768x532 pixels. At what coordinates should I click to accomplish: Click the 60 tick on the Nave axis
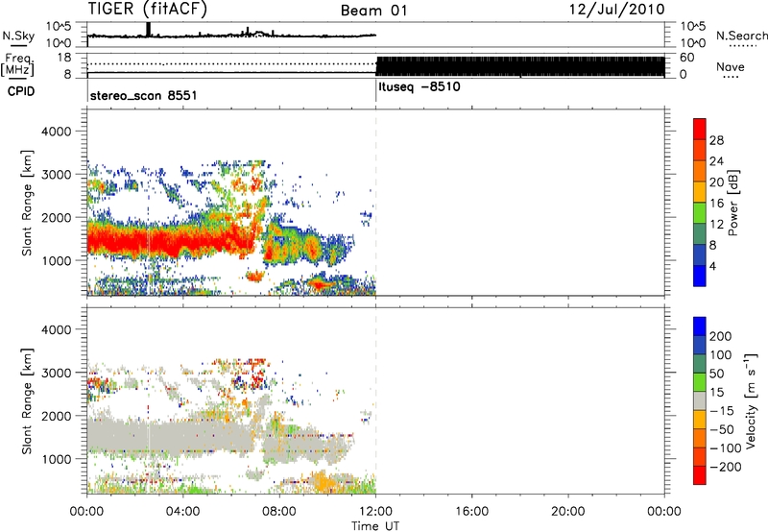pos(687,58)
